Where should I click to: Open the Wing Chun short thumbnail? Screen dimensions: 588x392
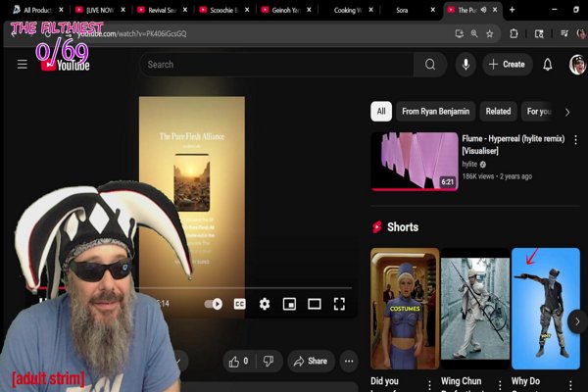pyautogui.click(x=475, y=309)
